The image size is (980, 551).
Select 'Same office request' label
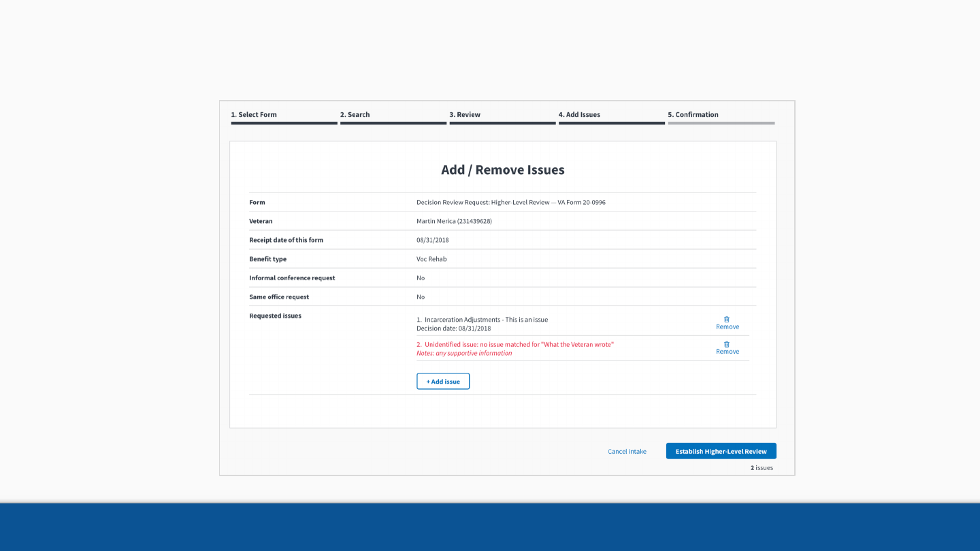point(279,297)
